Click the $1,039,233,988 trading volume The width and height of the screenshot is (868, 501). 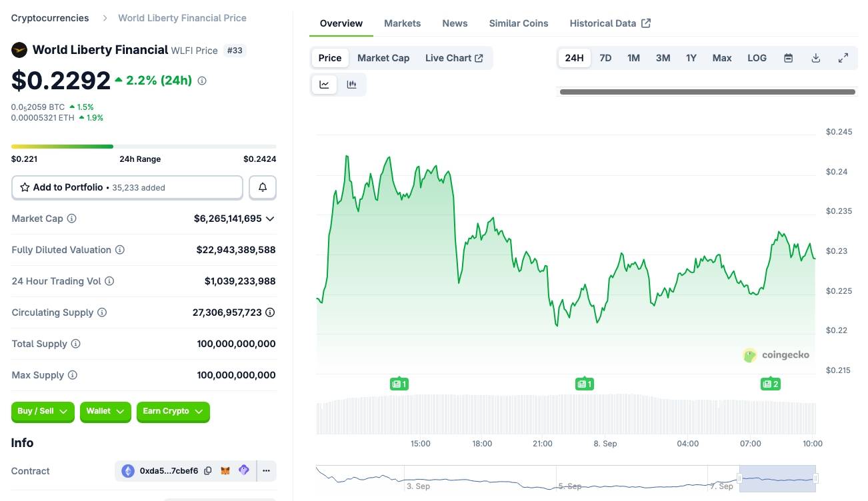coord(240,281)
